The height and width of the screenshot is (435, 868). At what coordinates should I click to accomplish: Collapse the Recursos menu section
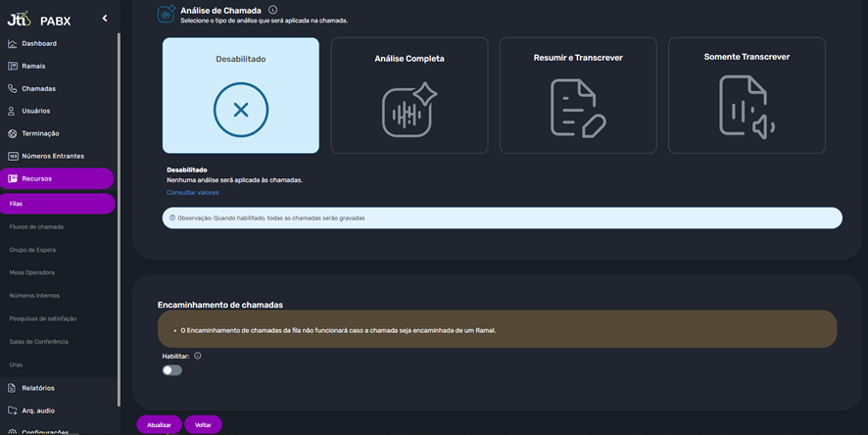57,179
